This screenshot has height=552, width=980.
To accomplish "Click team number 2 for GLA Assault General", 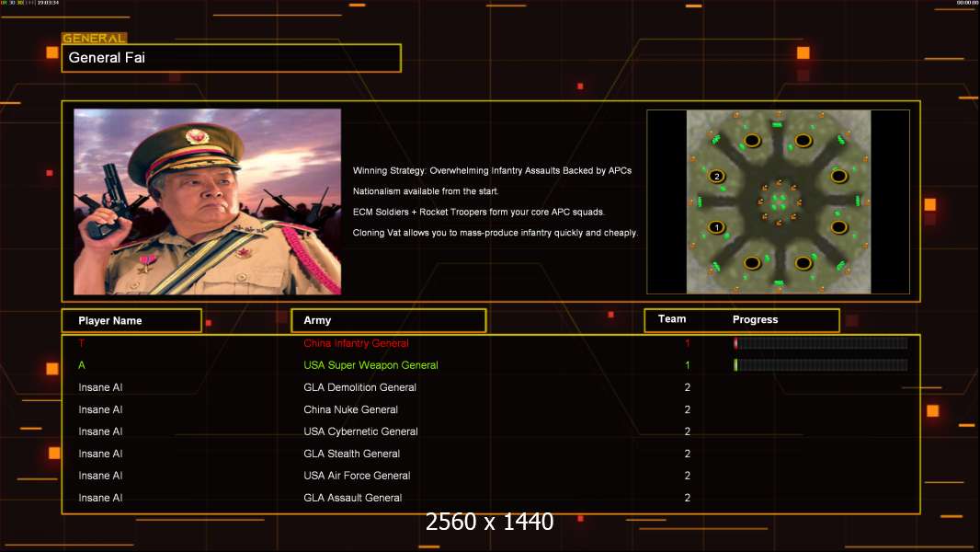I will 688,498.
